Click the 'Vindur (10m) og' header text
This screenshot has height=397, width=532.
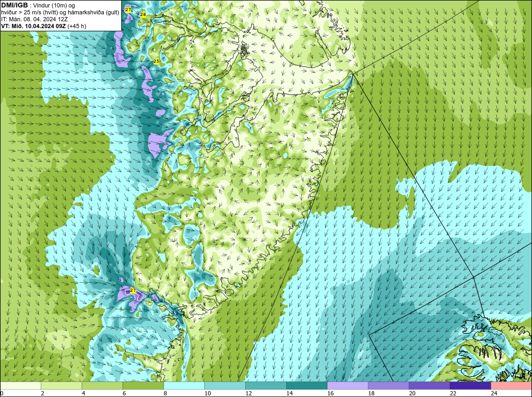click(x=55, y=5)
